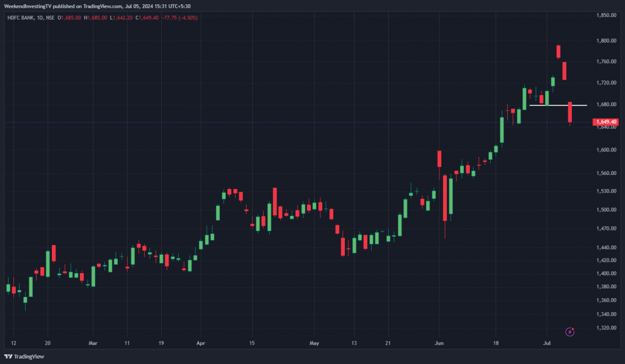This screenshot has width=625, height=364.
Task: Click the 19 date label on time axis
Action: pyautogui.click(x=161, y=343)
